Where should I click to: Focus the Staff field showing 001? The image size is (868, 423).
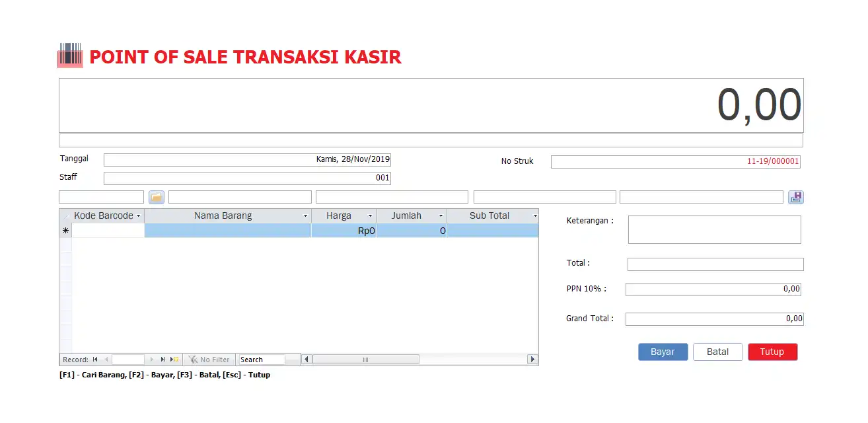[247, 178]
